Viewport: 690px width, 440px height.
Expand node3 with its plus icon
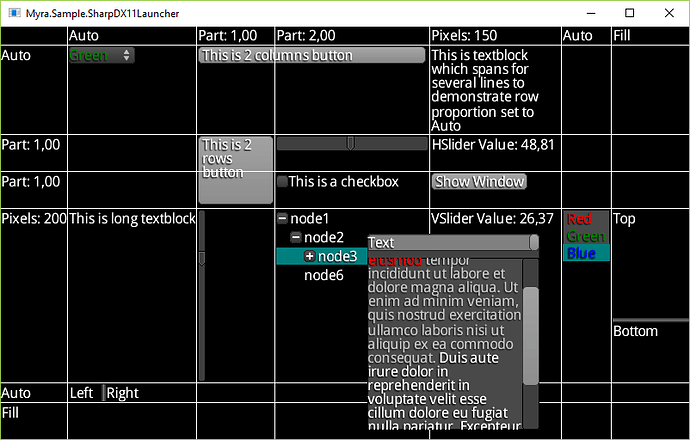pos(310,256)
